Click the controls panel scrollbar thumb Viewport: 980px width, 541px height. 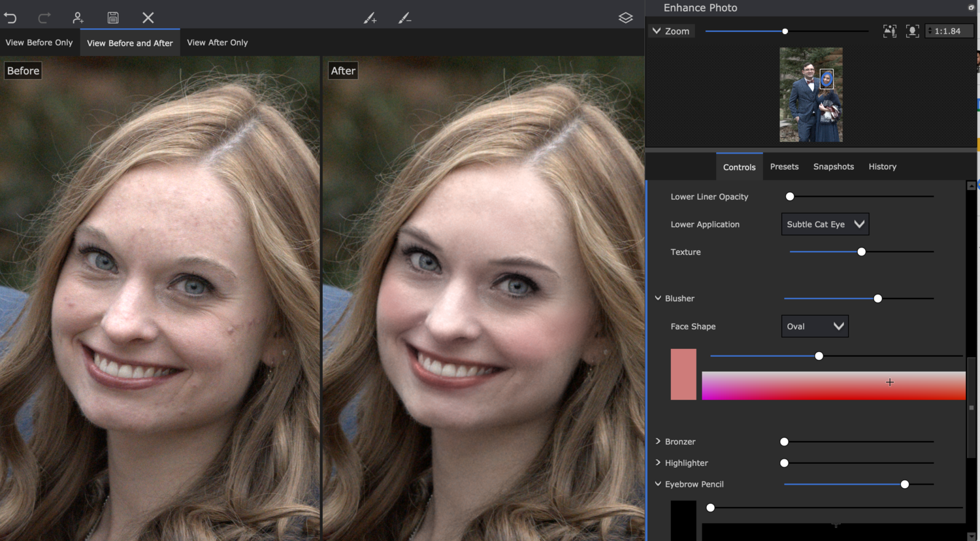[x=972, y=408]
